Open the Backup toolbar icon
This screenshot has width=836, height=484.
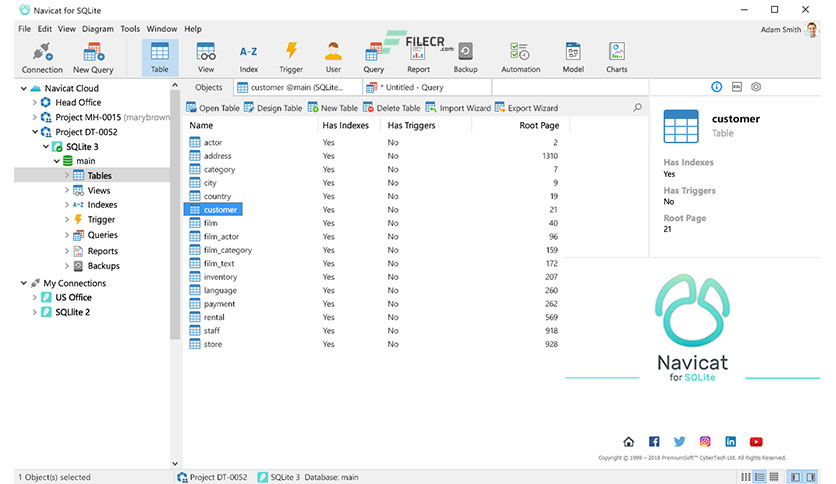click(x=465, y=58)
